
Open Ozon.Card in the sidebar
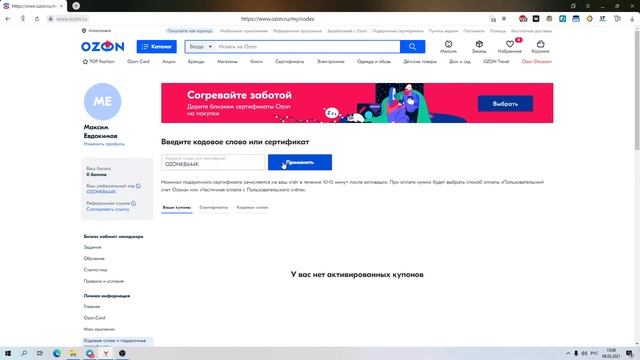[x=95, y=318]
